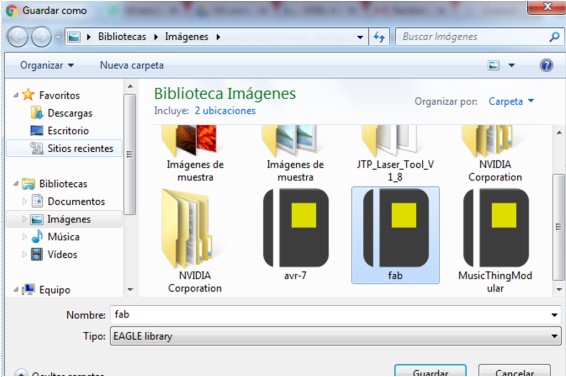The height and width of the screenshot is (377, 566).
Task: Select Imágenes library in navigation pane
Action: tap(69, 219)
